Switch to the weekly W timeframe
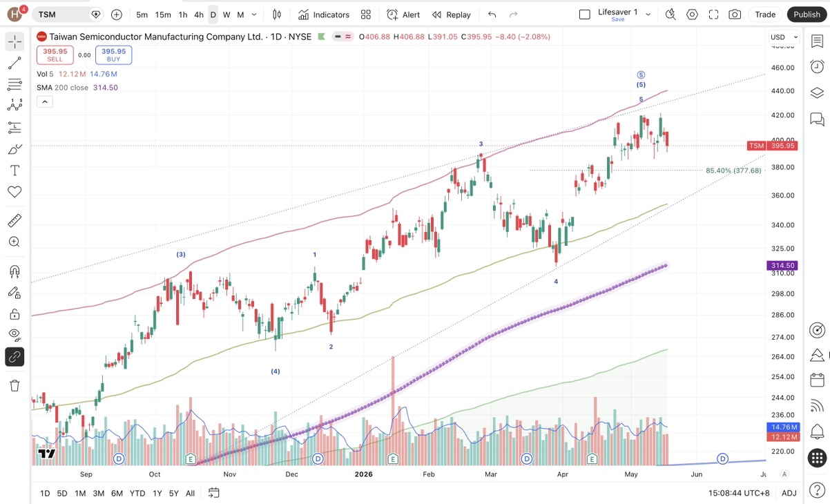The height and width of the screenshot is (504, 830). tap(226, 14)
